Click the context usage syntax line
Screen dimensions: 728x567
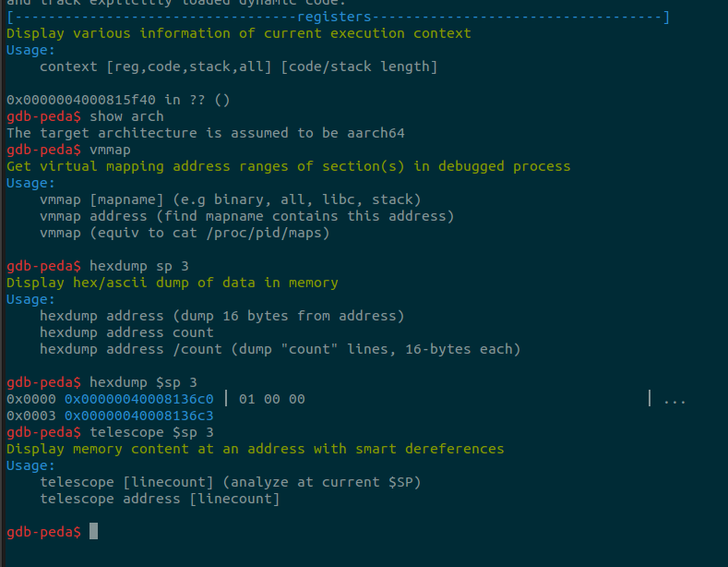coord(238,66)
